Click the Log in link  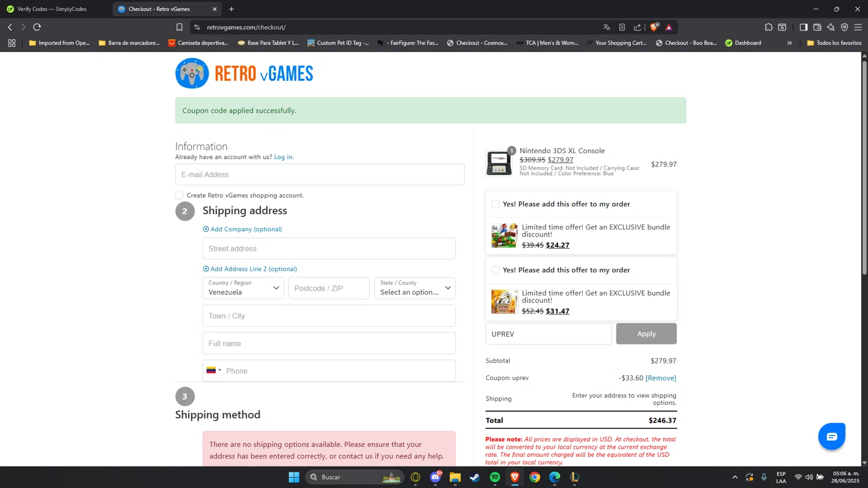(x=283, y=157)
